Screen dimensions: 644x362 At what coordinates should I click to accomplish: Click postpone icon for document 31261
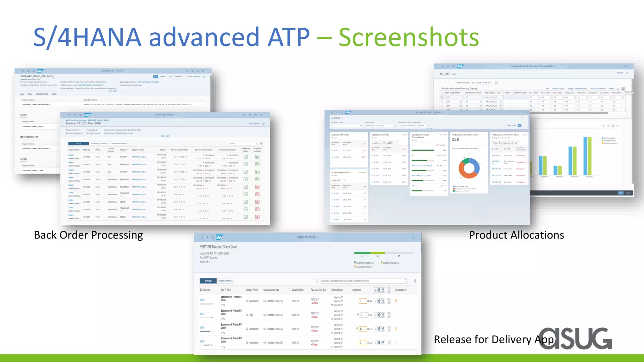click(389, 315)
